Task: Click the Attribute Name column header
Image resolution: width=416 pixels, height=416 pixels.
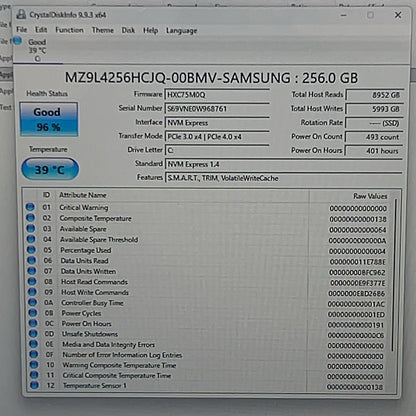Action: coord(83,195)
